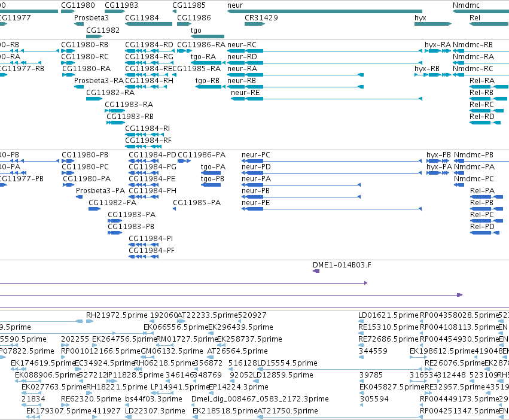Select EST label LD01621.5prime

point(388,315)
